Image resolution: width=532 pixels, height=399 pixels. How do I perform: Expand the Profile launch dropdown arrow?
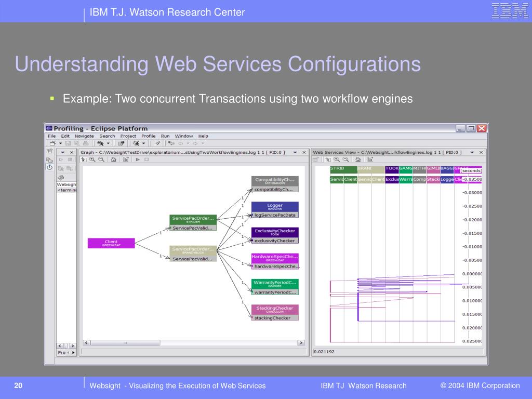(x=108, y=143)
